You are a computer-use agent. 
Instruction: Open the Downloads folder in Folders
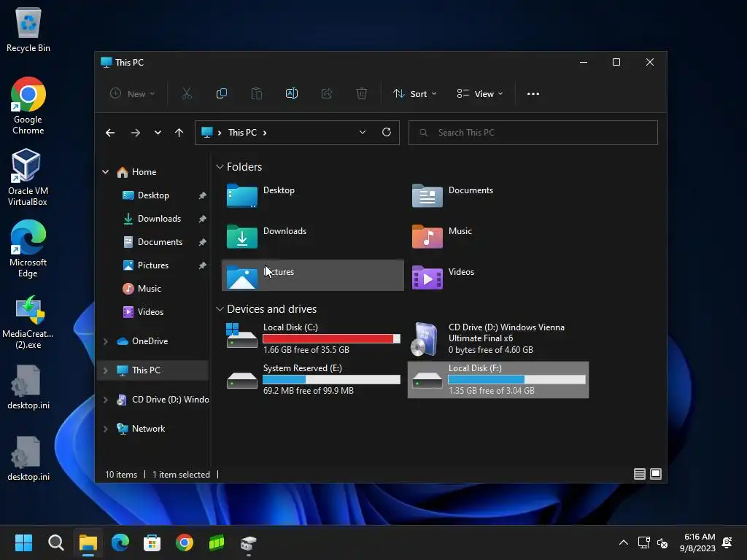tap(312, 236)
